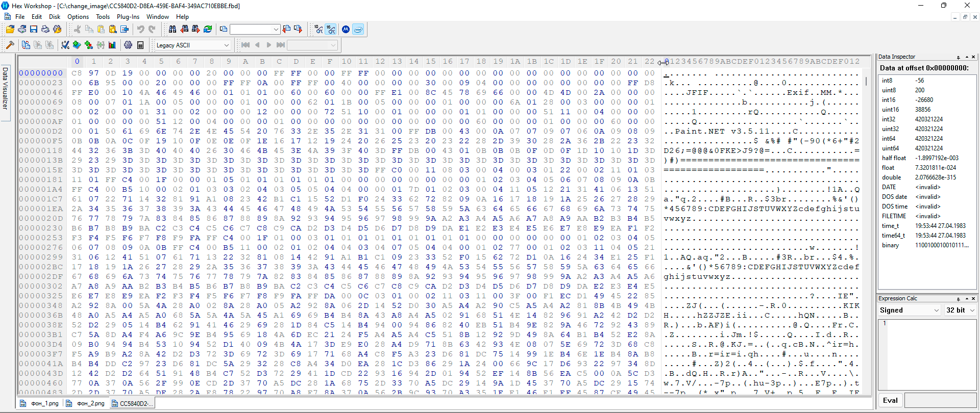The image size is (980, 413).
Task: Open the Tools menu
Action: [x=103, y=17]
